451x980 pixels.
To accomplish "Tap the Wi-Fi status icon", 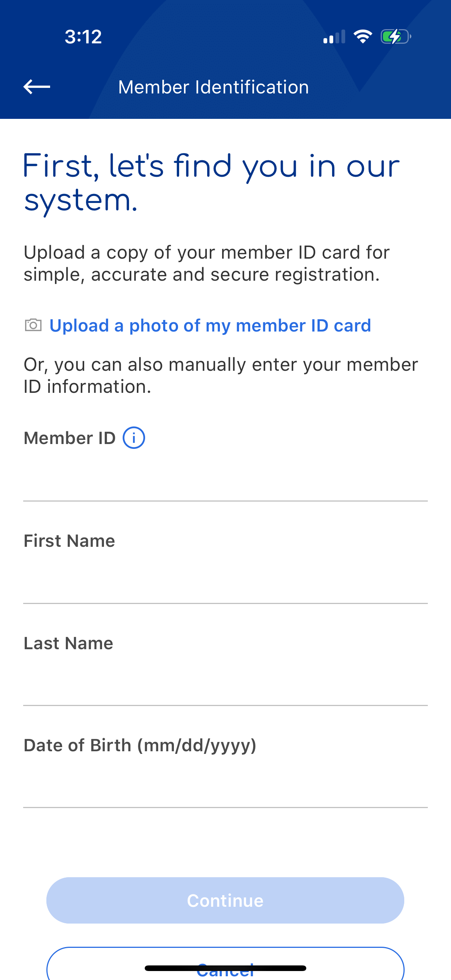I will (363, 37).
